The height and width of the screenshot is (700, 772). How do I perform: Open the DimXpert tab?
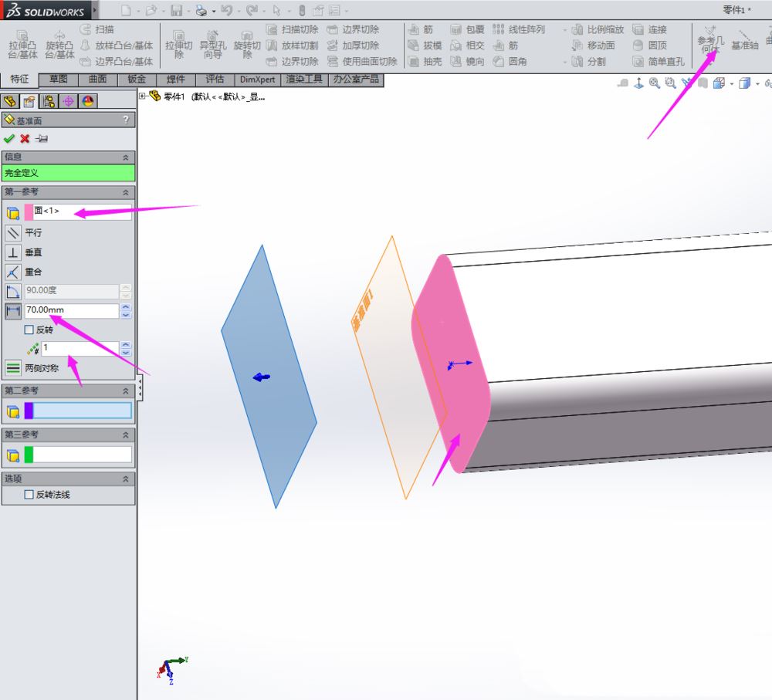(258, 79)
